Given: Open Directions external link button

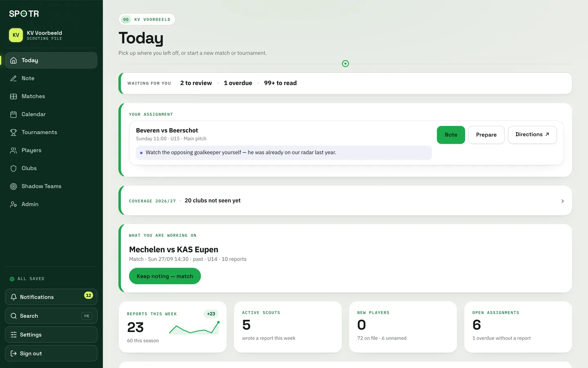Looking at the screenshot, I should [x=532, y=135].
